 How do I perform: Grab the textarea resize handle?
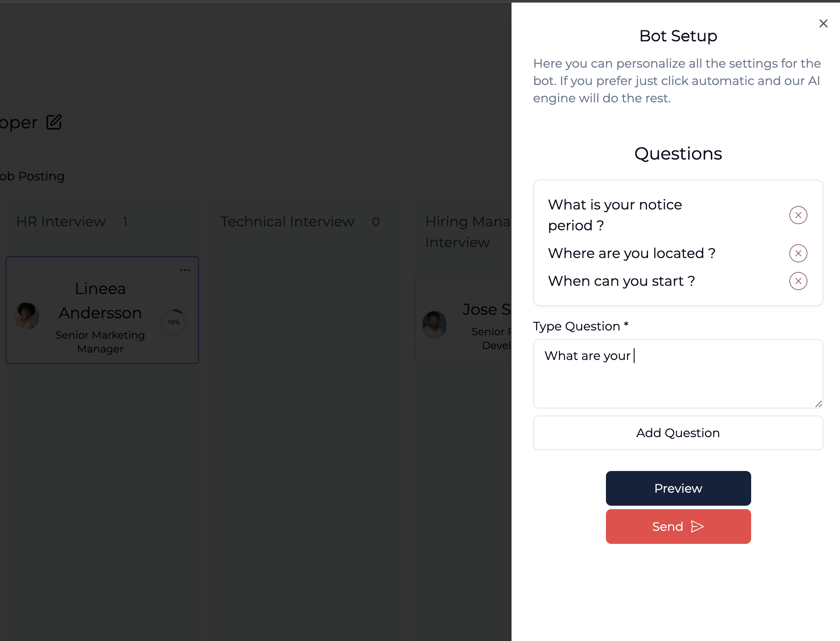(818, 404)
